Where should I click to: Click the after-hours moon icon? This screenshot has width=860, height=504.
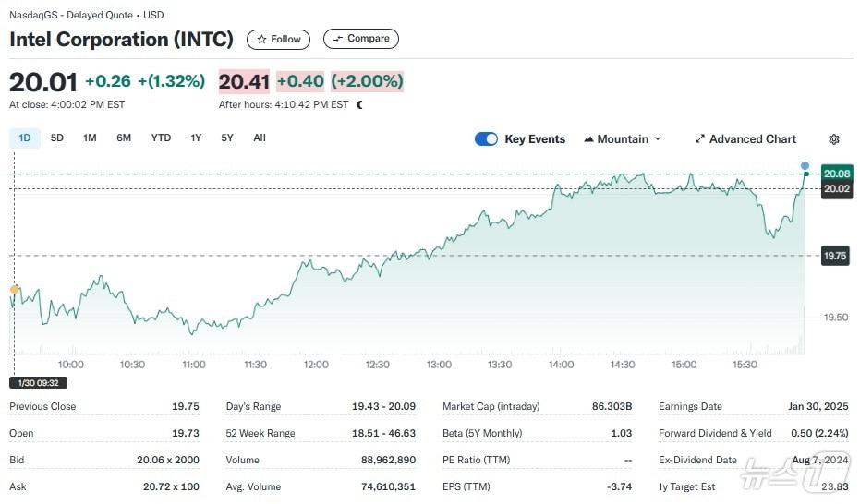(x=359, y=104)
